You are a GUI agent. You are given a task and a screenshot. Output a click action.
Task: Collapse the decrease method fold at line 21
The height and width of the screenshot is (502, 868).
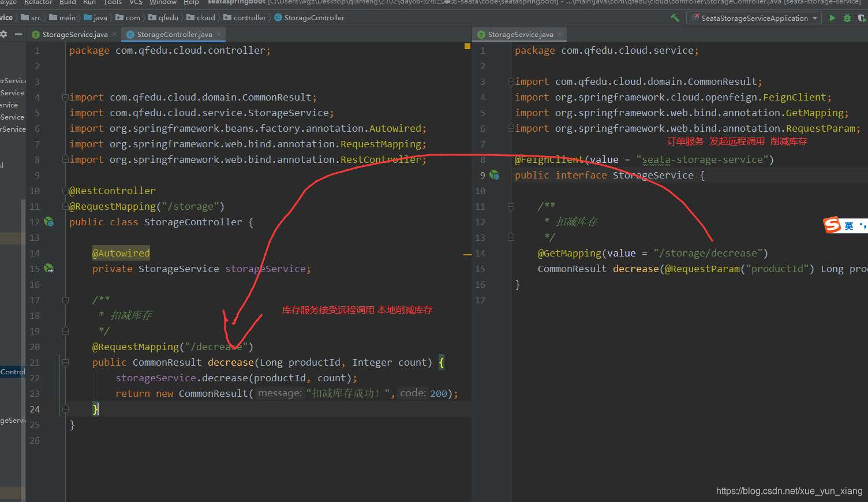click(x=66, y=362)
